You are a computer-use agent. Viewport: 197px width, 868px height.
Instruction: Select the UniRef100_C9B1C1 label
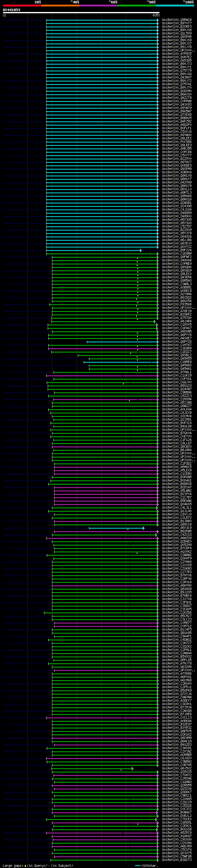[x=177, y=795]
